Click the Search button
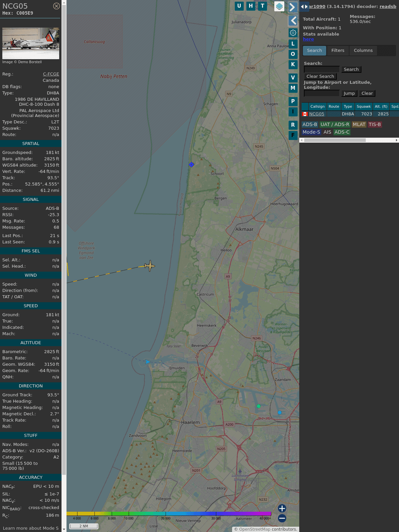399x532 pixels. [351, 69]
